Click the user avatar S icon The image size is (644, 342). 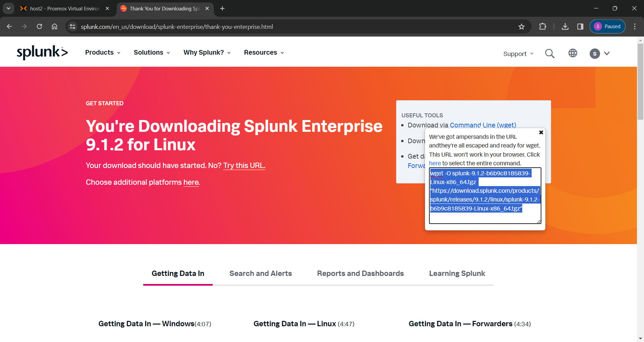click(x=595, y=54)
